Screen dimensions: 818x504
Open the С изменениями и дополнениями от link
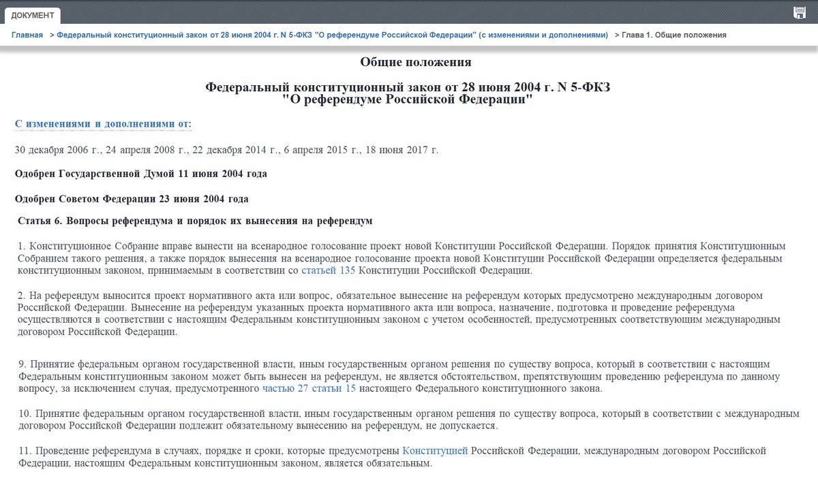point(104,124)
